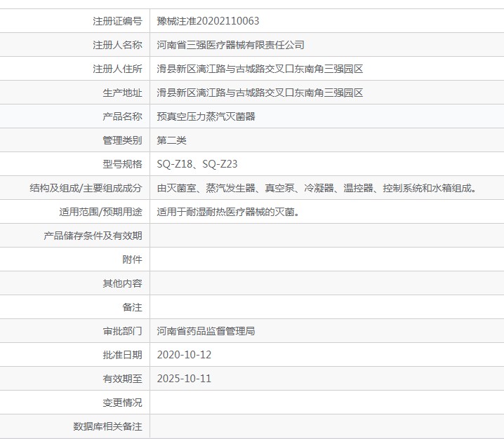Screen dimensions: 504x439
Task: Click model spec SQ-Z18、SQ-Z23
Action: click(x=197, y=164)
